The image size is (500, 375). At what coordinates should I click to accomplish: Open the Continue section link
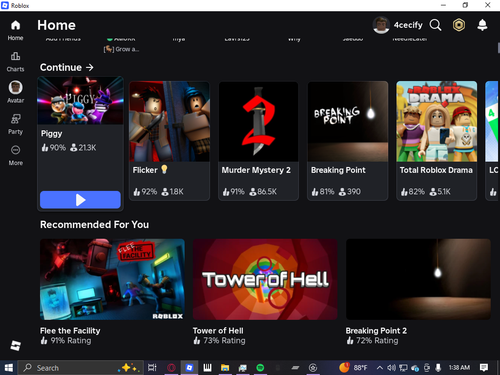point(67,67)
